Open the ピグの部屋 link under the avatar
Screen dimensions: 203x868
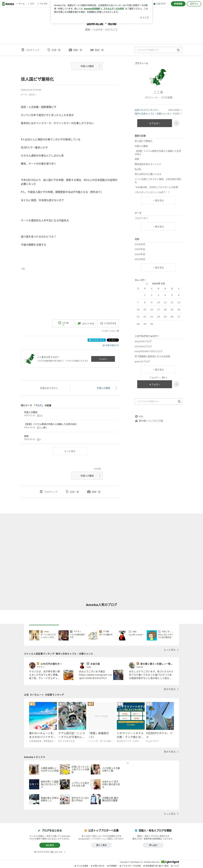167,97
